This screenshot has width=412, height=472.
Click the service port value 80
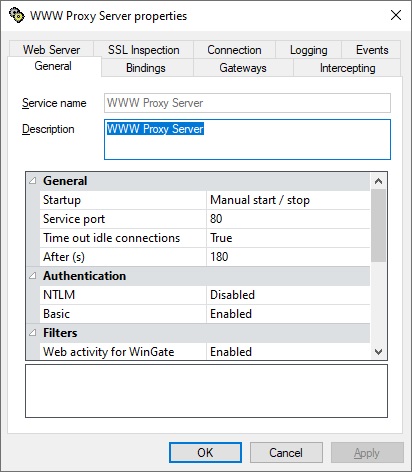coord(216,219)
